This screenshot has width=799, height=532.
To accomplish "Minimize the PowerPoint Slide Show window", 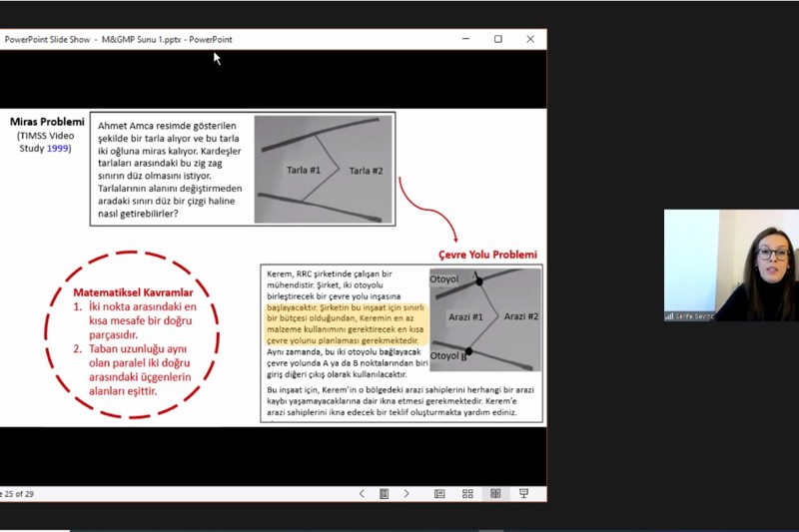I will (x=465, y=39).
